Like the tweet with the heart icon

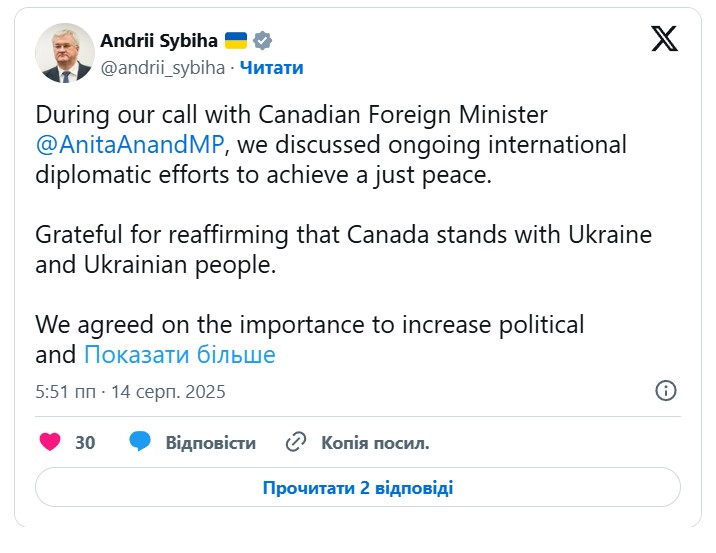click(50, 442)
